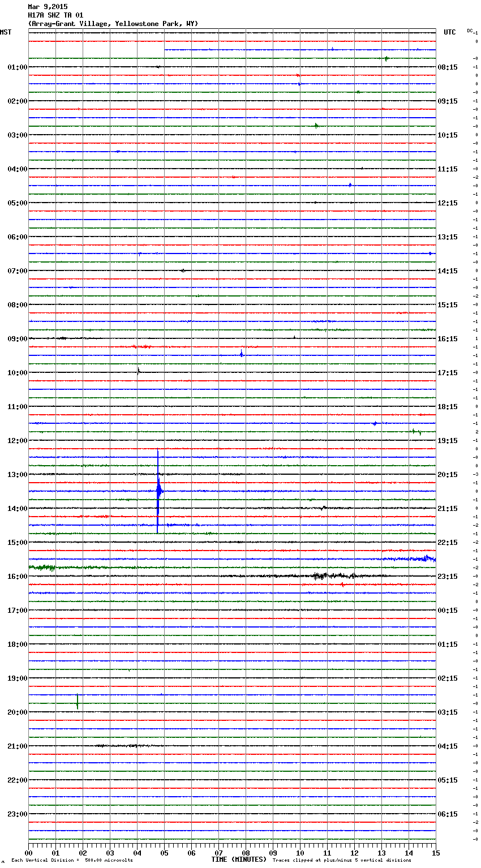This screenshot has height=868, width=481.
Task: Click the bottom axis minute tick '08'
Action: (x=246, y=853)
